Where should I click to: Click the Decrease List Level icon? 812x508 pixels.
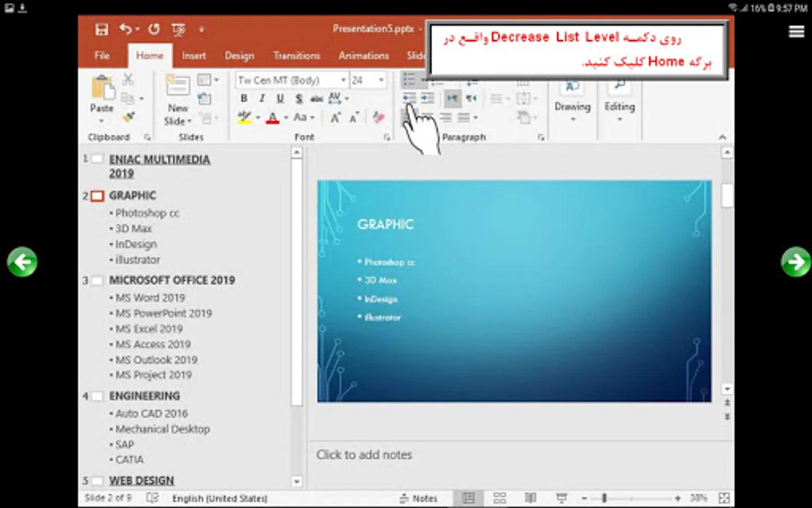pyautogui.click(x=409, y=98)
